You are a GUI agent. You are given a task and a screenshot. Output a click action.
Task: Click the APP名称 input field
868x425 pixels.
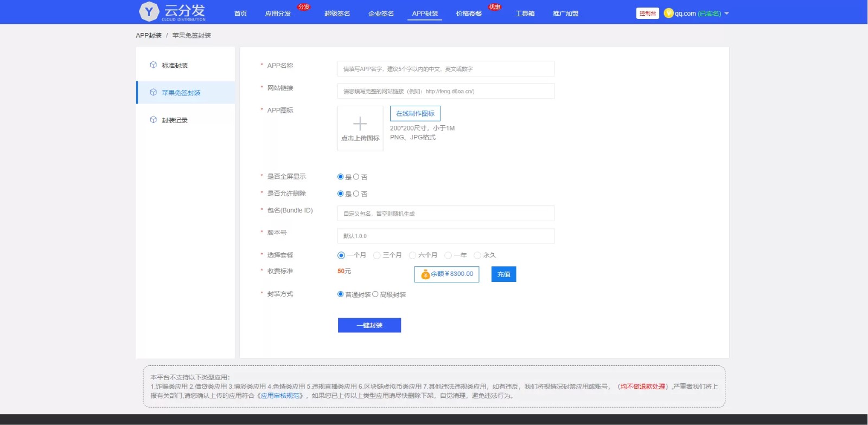point(445,69)
